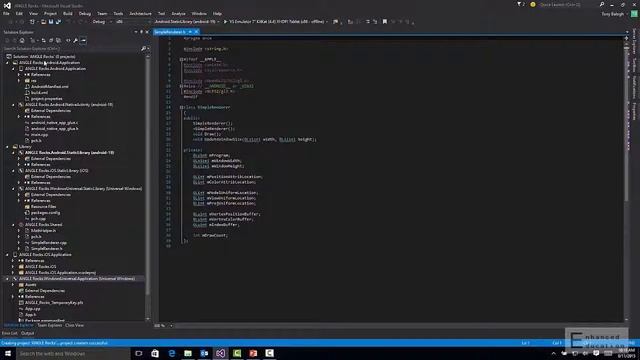Click the Windows Start button
Screen dimensions: 640x360
(x=8, y=353)
